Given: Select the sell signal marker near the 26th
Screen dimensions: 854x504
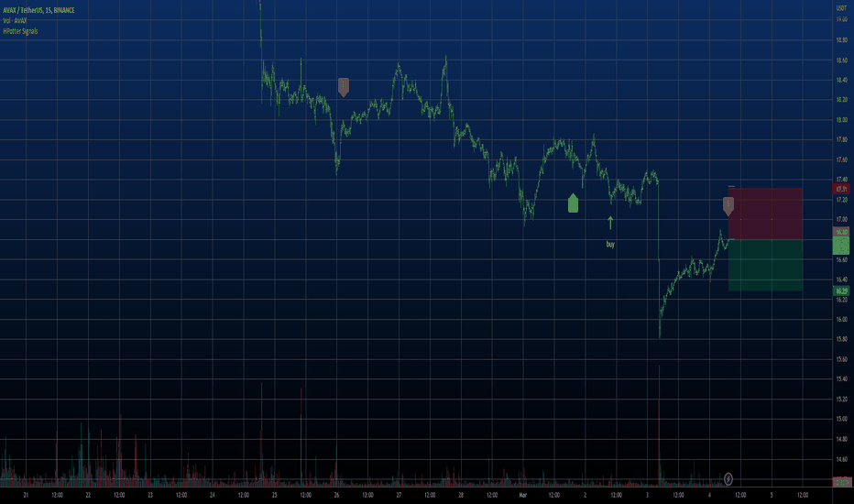Looking at the screenshot, I should [343, 87].
